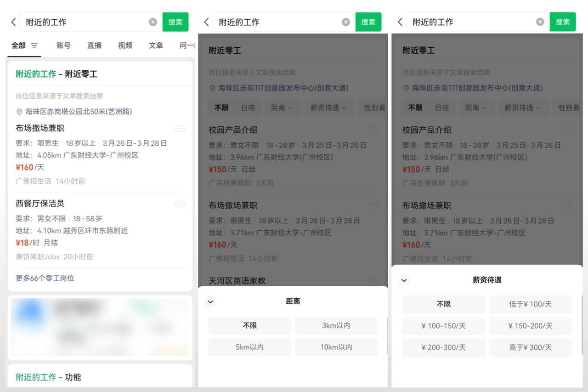588x392 pixels.
Task: Open 布场撤场兼职 title above 4.05km address
Action: pos(40,128)
